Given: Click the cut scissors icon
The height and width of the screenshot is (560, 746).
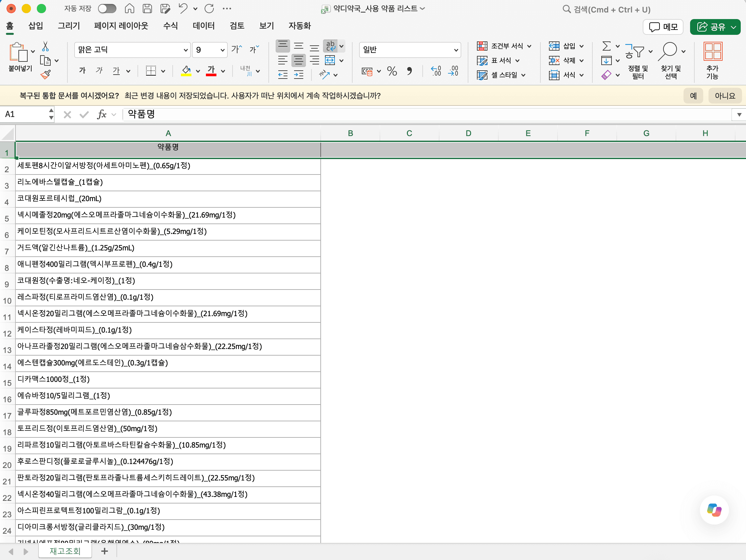Looking at the screenshot, I should (45, 46).
